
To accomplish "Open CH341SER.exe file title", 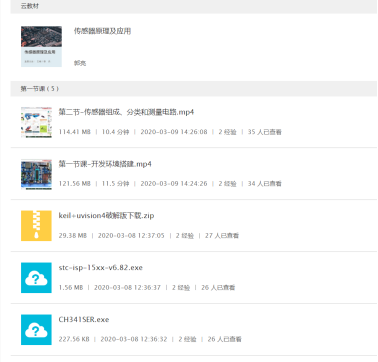I will [x=84, y=319].
